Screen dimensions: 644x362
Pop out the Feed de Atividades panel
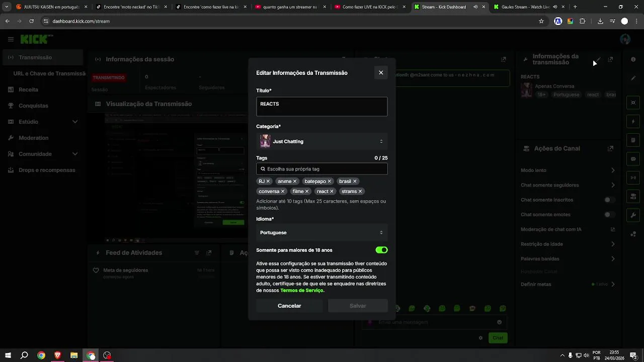click(x=209, y=253)
